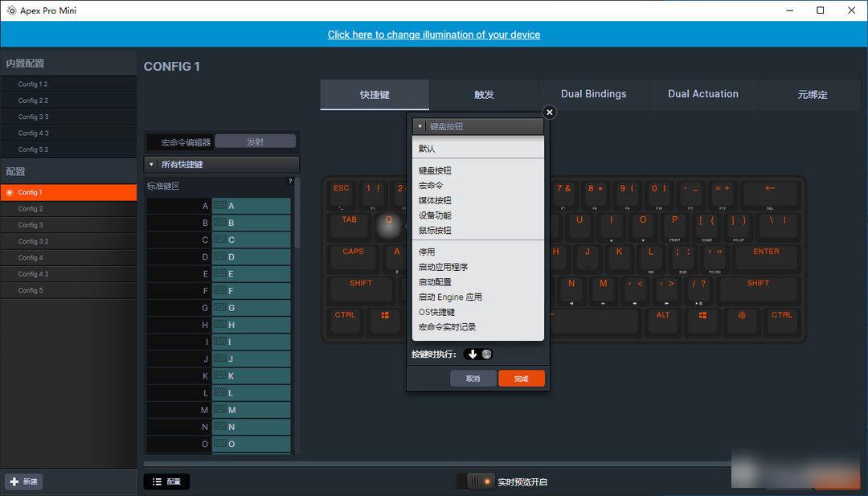Click the keyboard icon in row A

coord(219,206)
